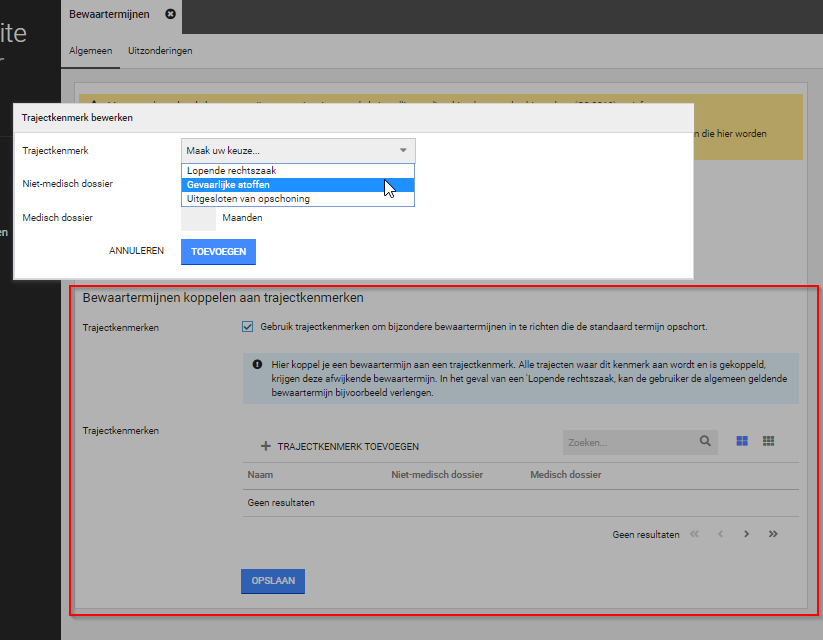Go to the previous results page arrow
Image resolution: width=823 pixels, height=640 pixels.
click(720, 534)
